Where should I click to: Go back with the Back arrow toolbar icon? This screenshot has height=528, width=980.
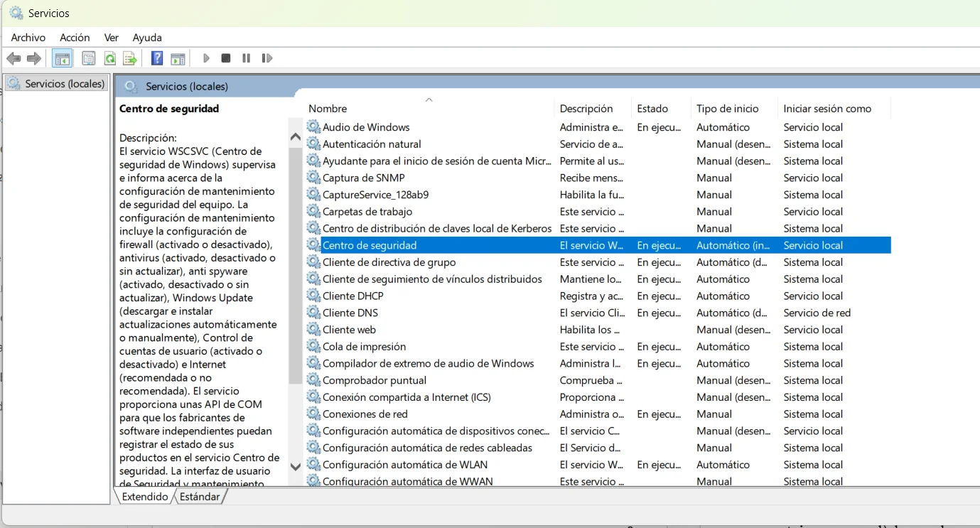(x=14, y=58)
